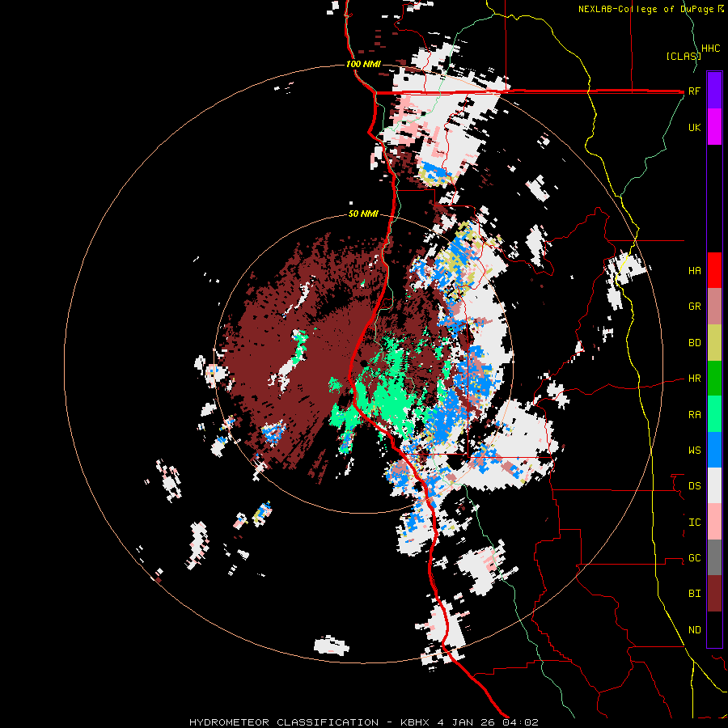Click the yellow BD legend swatch
Viewport: 728px width, 728px height.
click(714, 343)
